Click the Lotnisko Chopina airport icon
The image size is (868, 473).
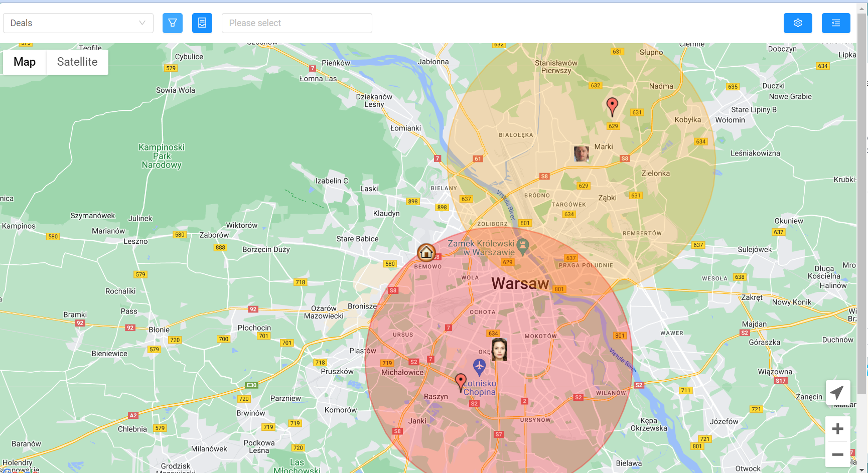click(479, 367)
